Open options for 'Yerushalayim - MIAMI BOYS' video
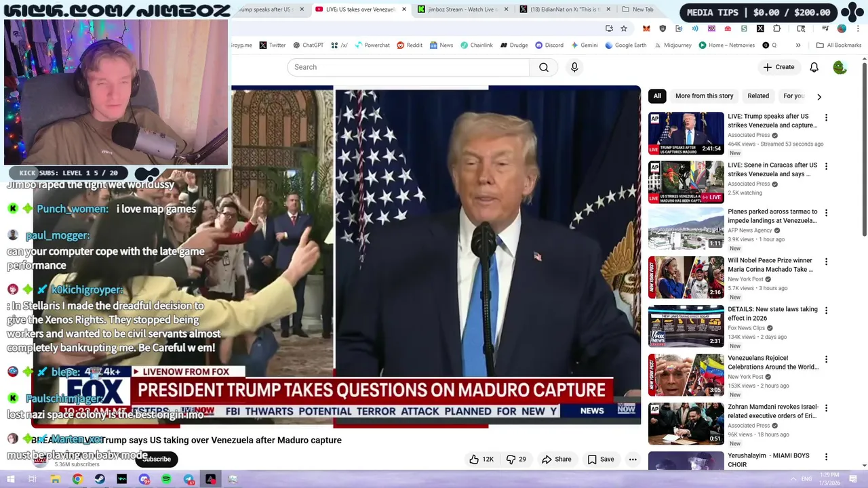 pyautogui.click(x=826, y=457)
